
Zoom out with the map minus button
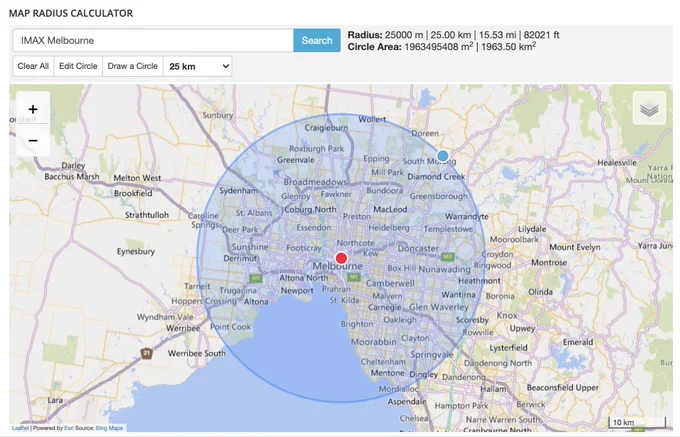point(33,140)
